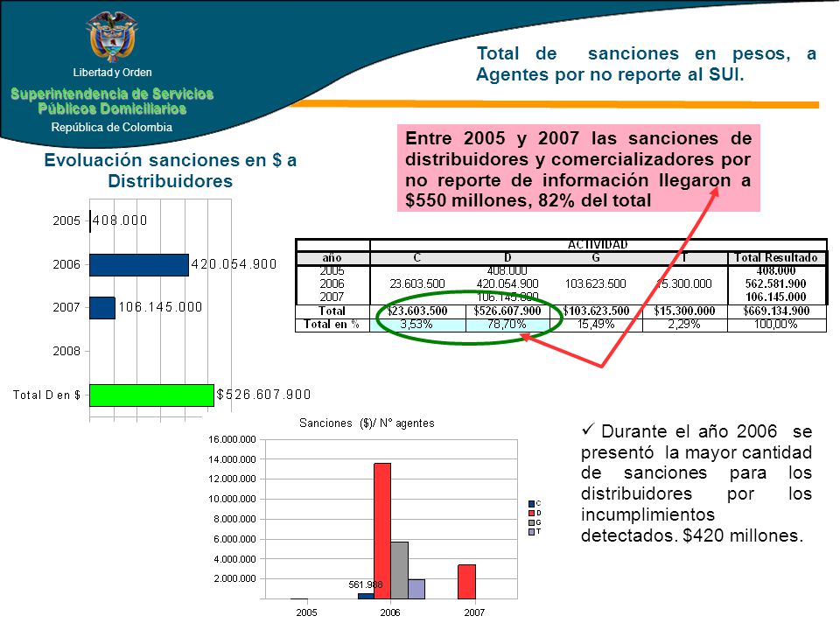Click the 'ACTIVIDAD' table header
Screen dimensions: 840x630
coord(598,245)
